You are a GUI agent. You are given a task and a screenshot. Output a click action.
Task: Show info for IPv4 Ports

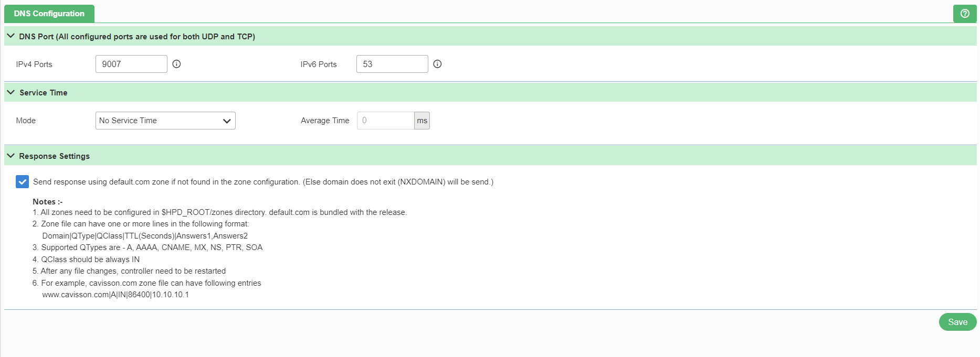click(x=177, y=64)
